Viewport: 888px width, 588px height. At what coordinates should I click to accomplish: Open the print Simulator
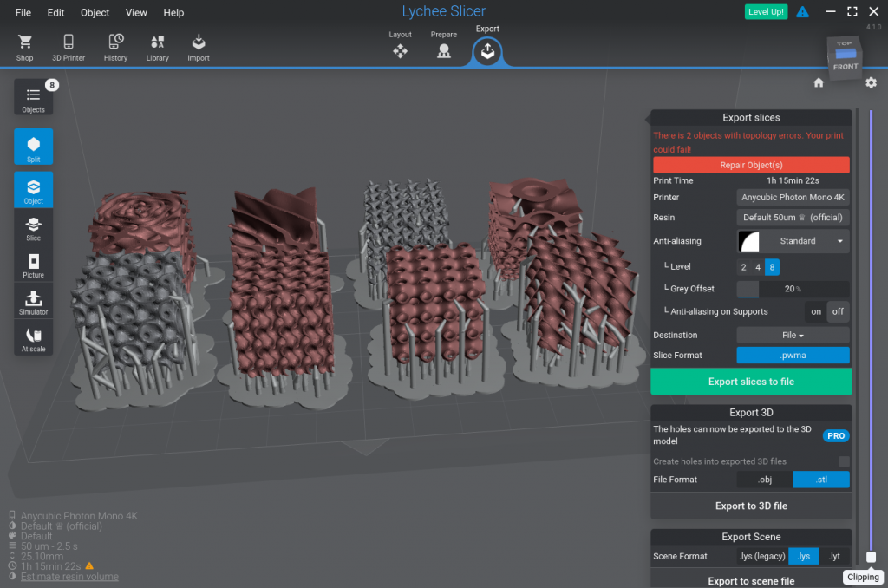tap(34, 301)
